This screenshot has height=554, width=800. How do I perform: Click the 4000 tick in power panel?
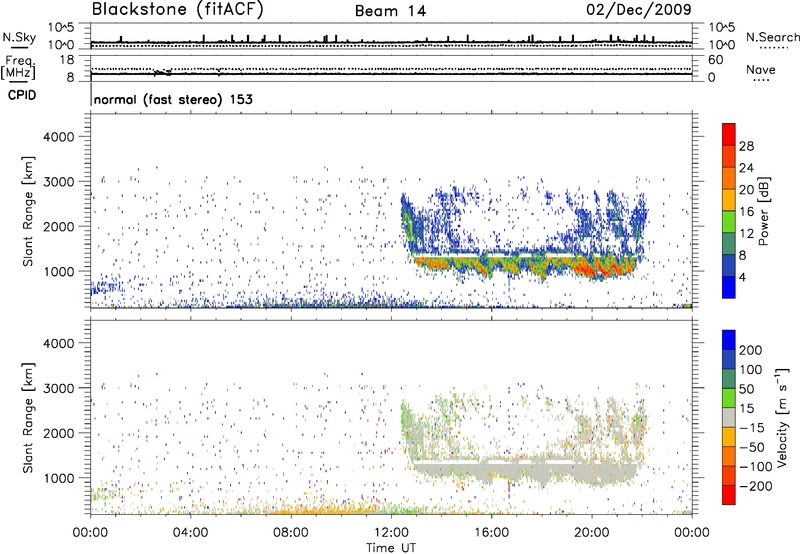[59, 137]
